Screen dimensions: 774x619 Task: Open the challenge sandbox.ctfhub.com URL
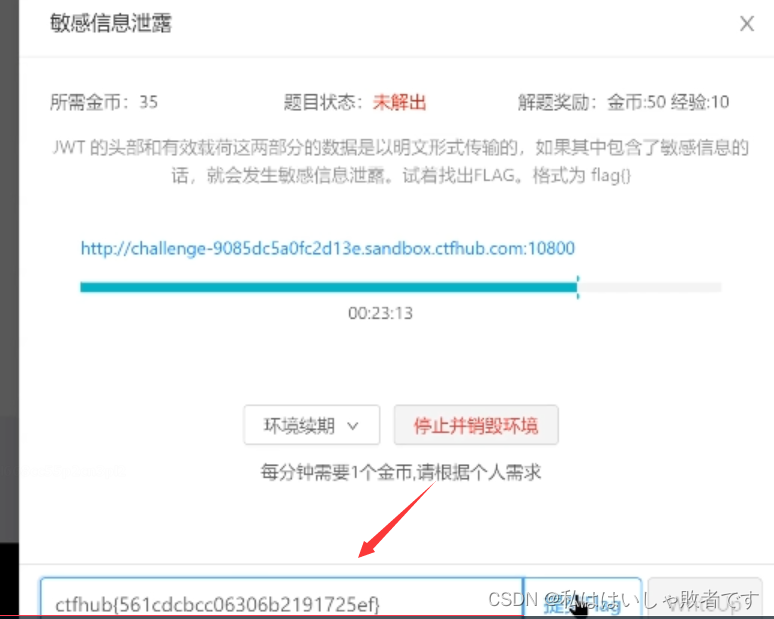328,248
